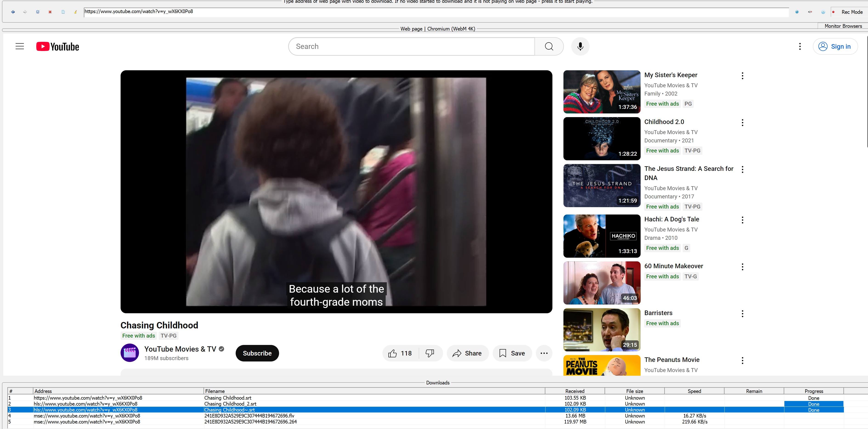Open Barristers video thumbnail
The image size is (868, 429).
point(602,330)
